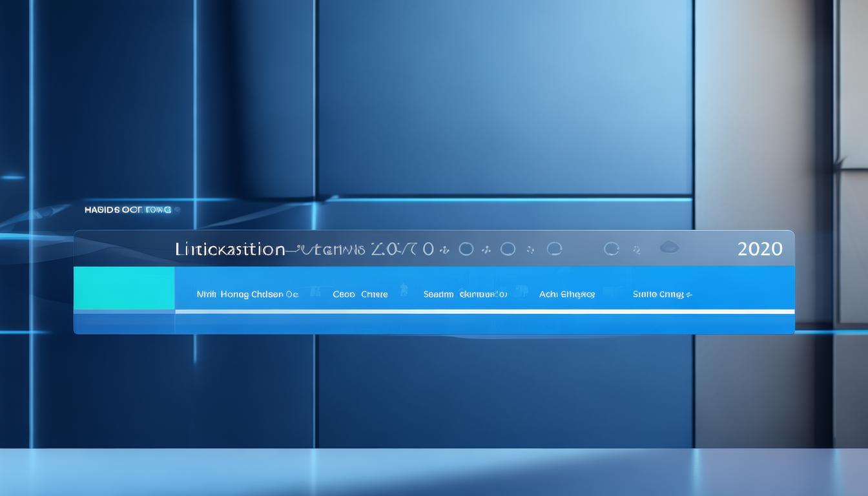Click the third circle icon in header

pos(554,249)
